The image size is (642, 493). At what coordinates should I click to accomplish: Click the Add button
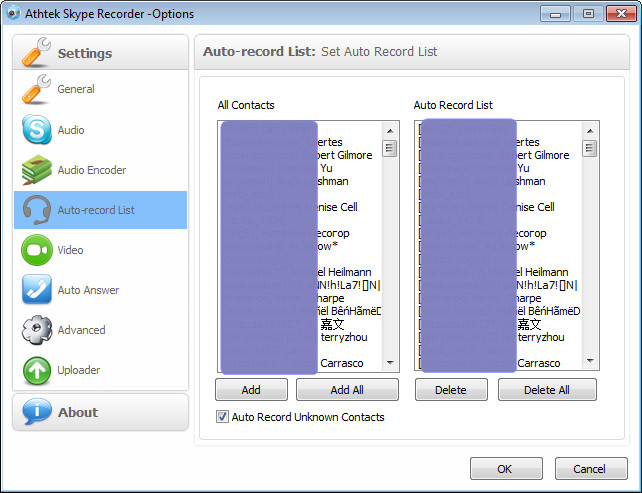[x=251, y=389]
